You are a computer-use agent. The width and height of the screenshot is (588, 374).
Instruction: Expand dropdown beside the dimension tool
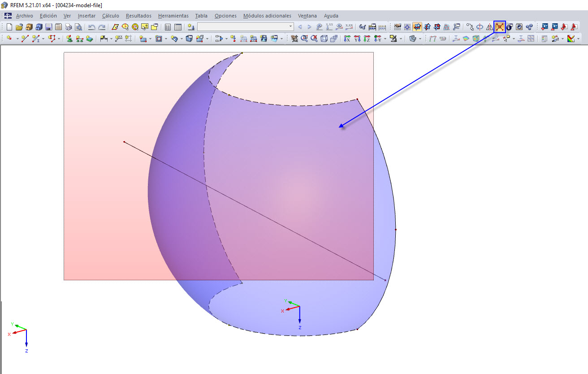pyautogui.click(x=111, y=39)
